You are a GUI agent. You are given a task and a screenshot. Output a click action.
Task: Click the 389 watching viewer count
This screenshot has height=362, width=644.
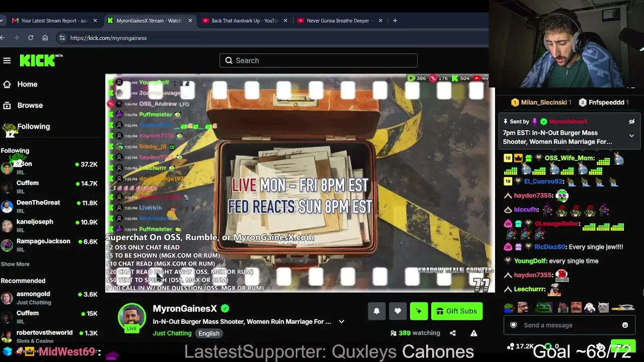point(415,333)
